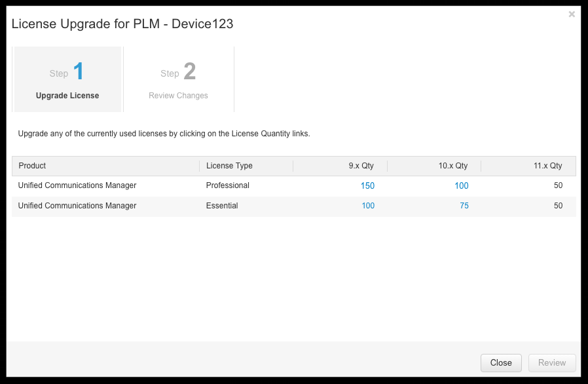The image size is (588, 384).
Task: Click the 10.x Qty column header
Action: click(x=434, y=166)
